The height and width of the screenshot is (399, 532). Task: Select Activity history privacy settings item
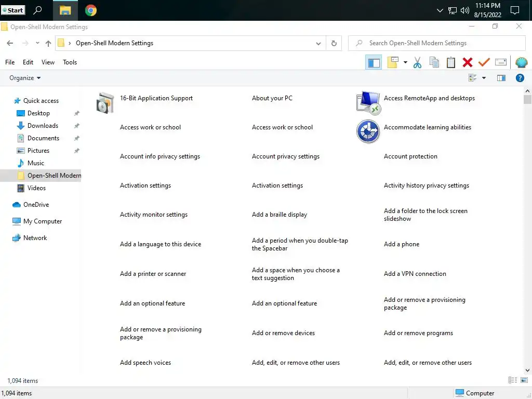(427, 185)
